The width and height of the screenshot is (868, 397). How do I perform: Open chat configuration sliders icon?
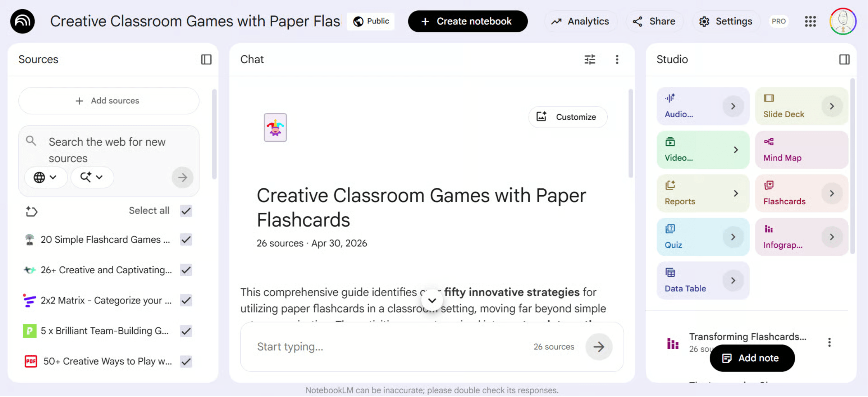590,59
